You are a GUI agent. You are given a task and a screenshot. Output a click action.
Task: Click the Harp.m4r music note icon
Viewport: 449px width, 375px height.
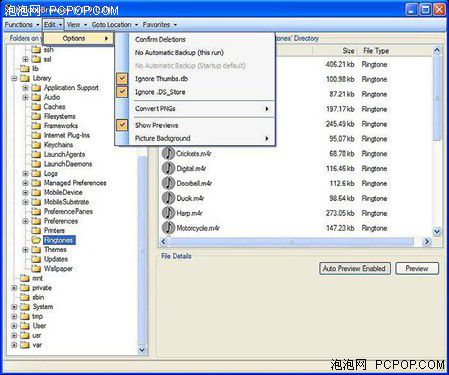point(168,213)
